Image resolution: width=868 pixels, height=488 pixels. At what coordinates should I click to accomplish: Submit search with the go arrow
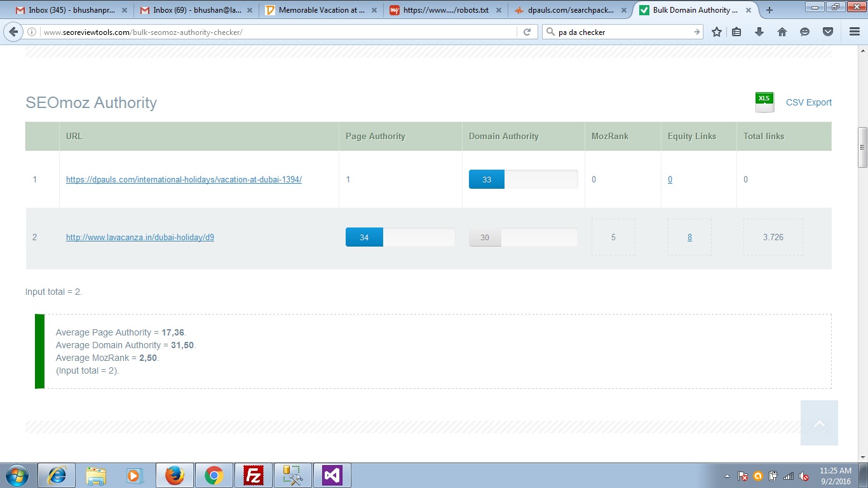point(697,32)
